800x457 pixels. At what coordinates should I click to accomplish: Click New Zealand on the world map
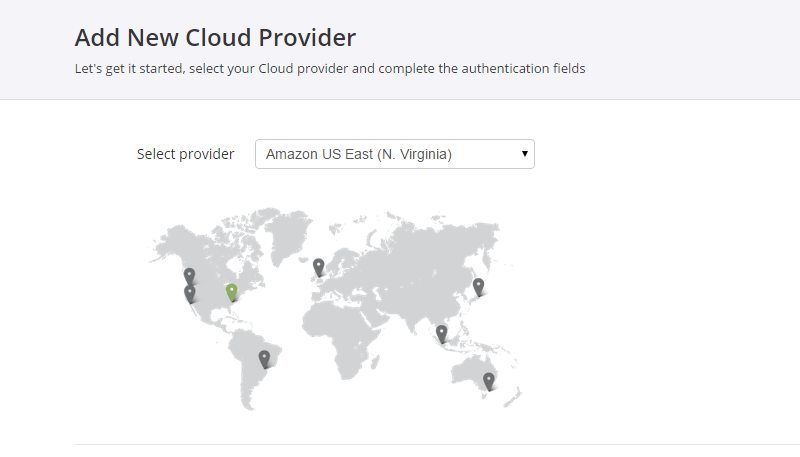click(x=514, y=397)
